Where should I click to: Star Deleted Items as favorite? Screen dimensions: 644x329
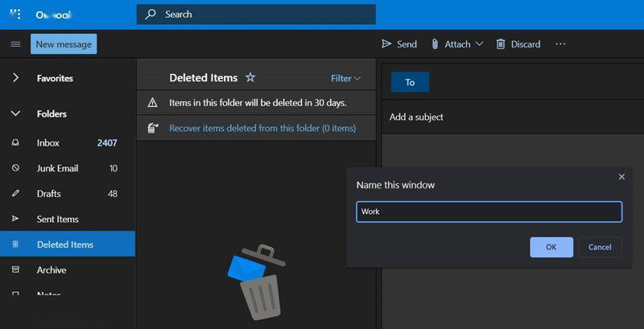point(250,78)
